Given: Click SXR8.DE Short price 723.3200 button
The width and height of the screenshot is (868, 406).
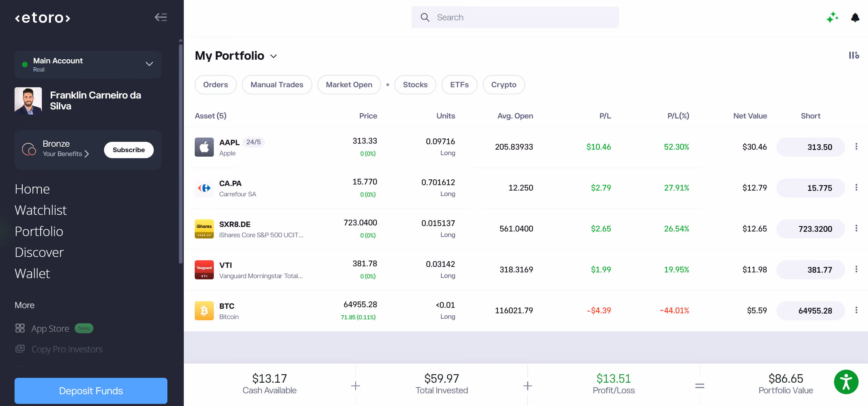Looking at the screenshot, I should pyautogui.click(x=810, y=229).
